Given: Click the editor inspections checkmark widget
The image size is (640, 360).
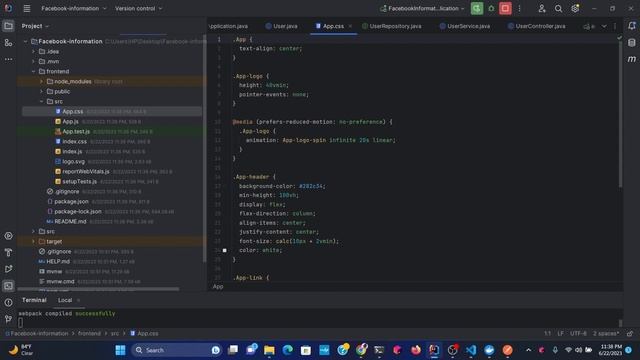Looking at the screenshot, I should [620, 38].
